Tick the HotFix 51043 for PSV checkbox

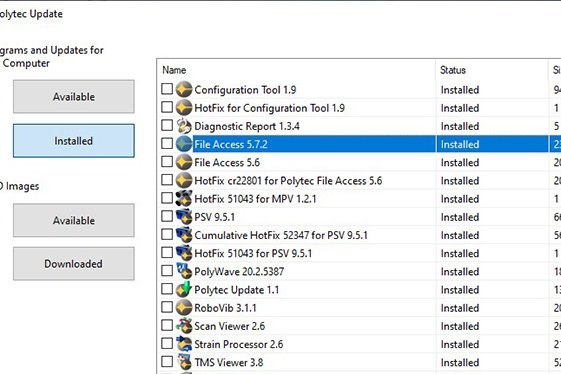[167, 253]
